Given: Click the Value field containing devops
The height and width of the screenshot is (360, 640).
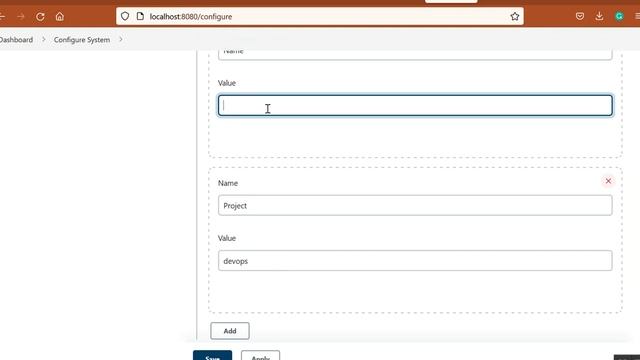Looking at the screenshot, I should 415,261.
